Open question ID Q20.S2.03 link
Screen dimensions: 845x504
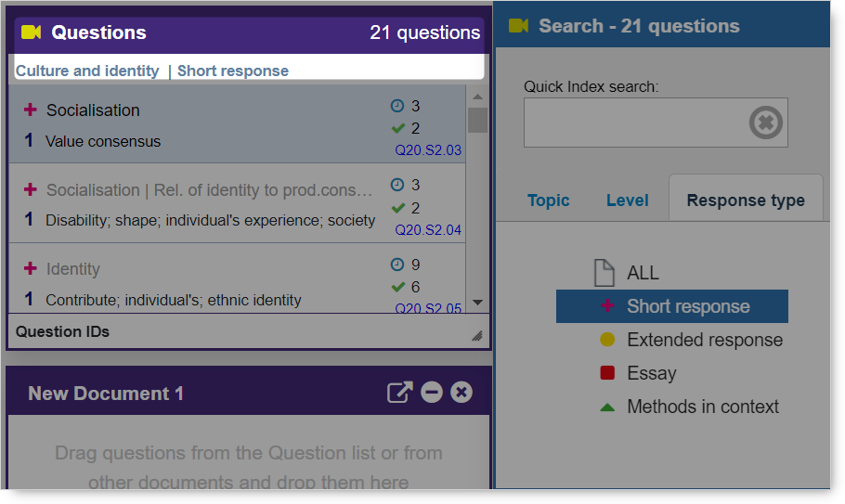click(427, 150)
